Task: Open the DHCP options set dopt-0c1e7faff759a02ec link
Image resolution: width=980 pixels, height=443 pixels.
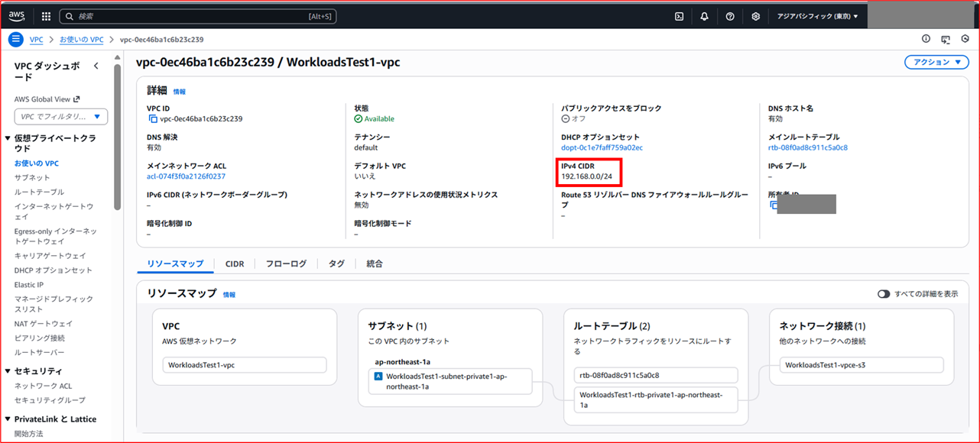Action: click(602, 147)
